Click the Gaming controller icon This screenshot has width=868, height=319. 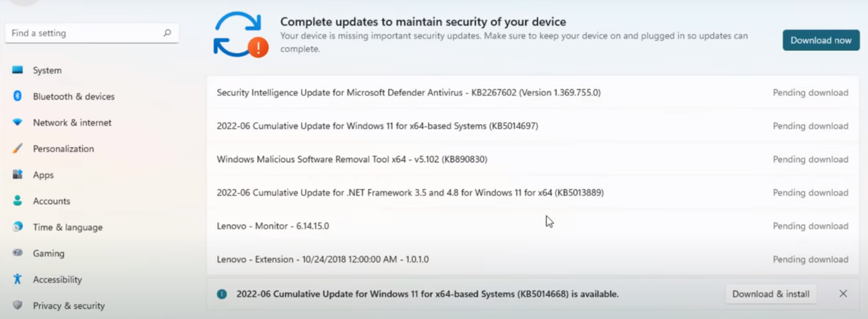[18, 253]
